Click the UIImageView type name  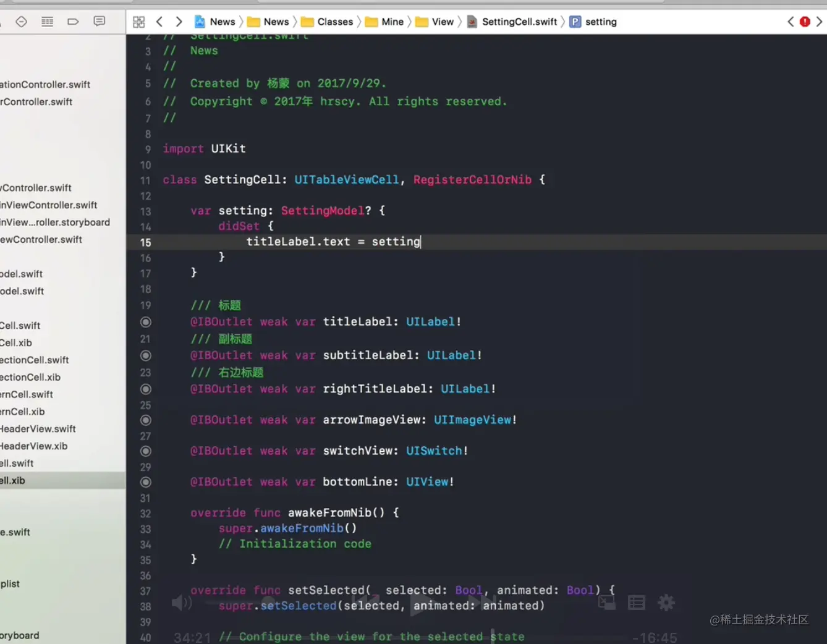point(473,420)
